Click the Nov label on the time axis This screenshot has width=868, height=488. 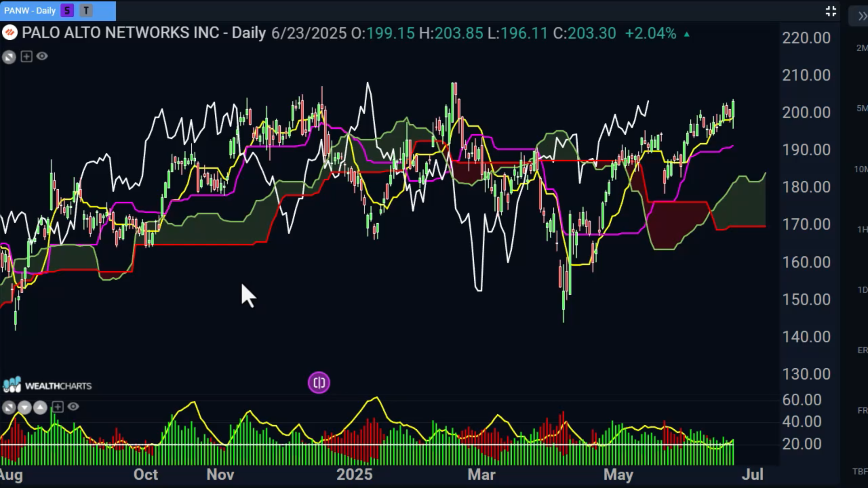[220, 474]
